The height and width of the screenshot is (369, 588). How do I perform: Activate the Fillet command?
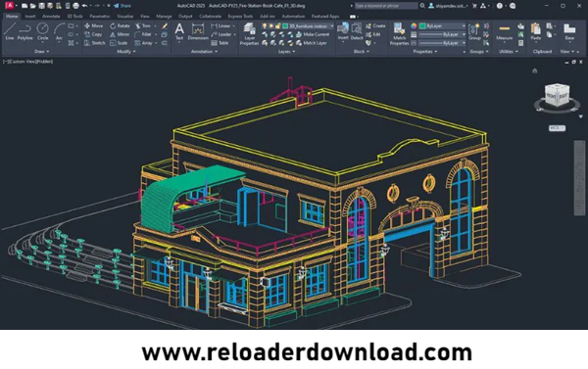pyautogui.click(x=143, y=34)
